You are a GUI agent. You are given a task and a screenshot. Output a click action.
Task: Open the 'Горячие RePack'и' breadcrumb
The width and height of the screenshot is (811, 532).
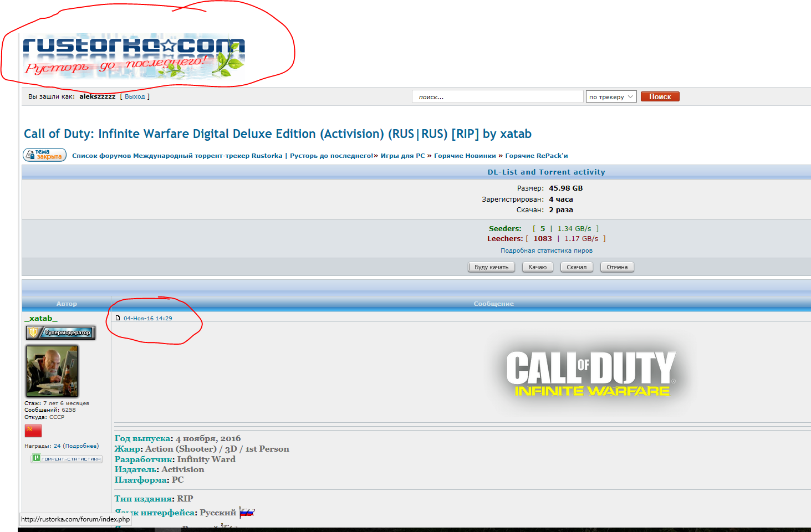point(537,156)
